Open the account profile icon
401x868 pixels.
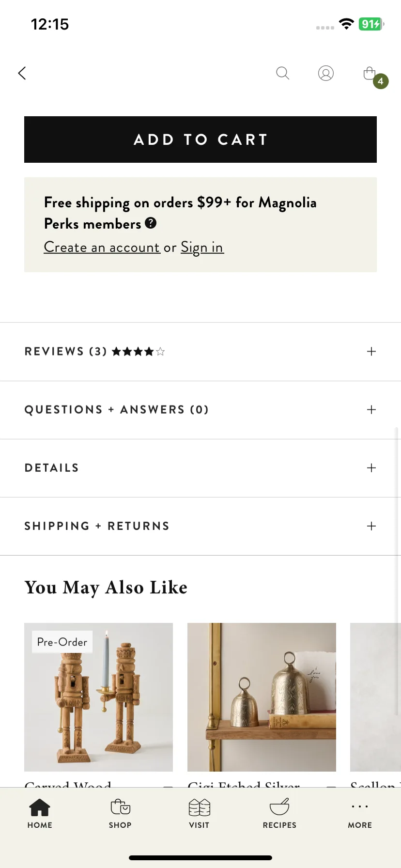(x=326, y=73)
